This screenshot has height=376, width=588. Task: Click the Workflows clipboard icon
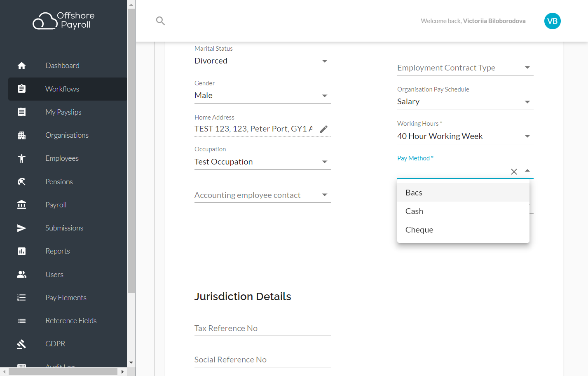click(22, 89)
